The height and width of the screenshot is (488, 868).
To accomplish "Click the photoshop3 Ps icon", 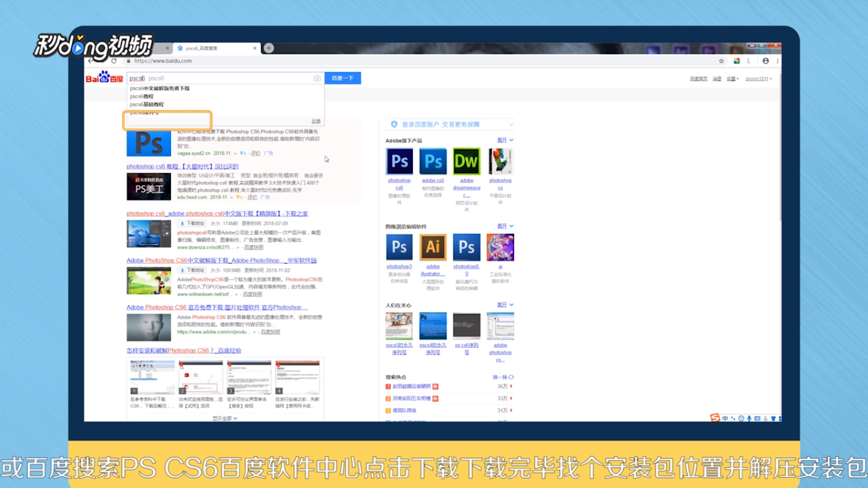I will click(x=399, y=247).
